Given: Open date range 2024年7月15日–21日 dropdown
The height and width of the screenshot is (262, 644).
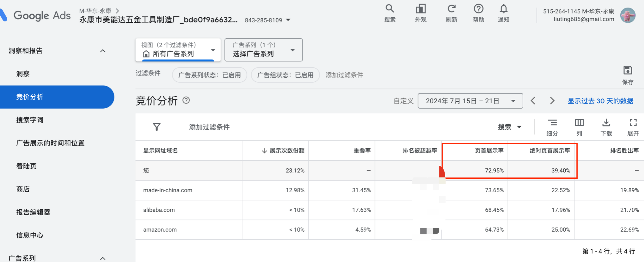Looking at the screenshot, I should tap(470, 101).
